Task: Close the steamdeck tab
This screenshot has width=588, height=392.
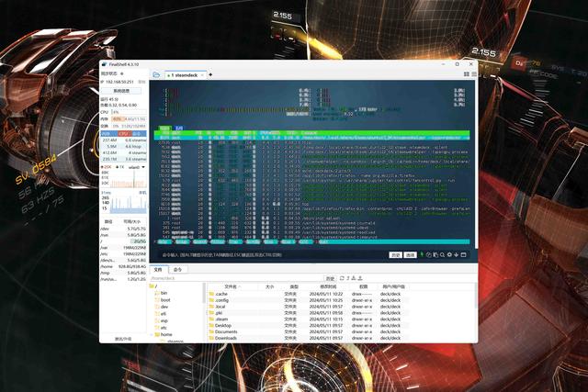Action: [202, 75]
